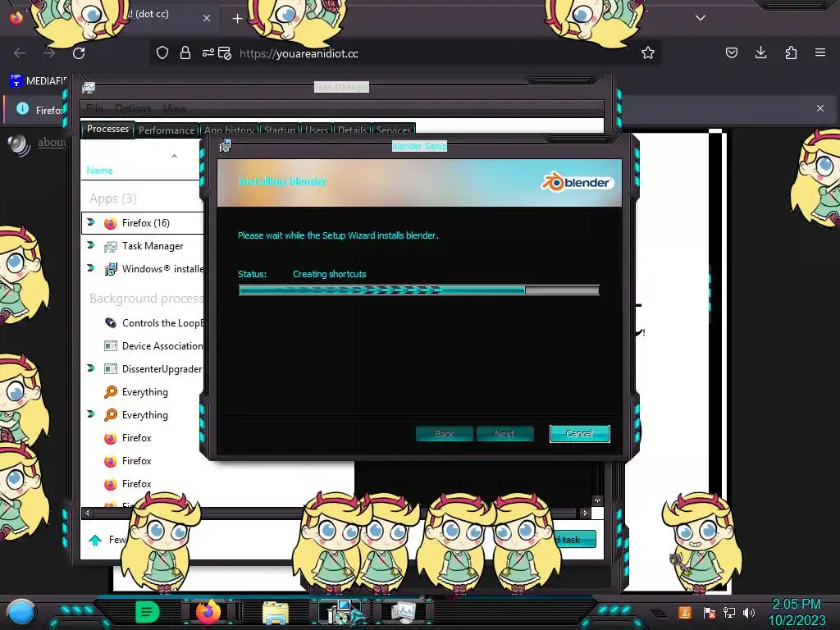The image size is (840, 630).
Task: Select Device Association process row
Action: pyautogui.click(x=143, y=346)
